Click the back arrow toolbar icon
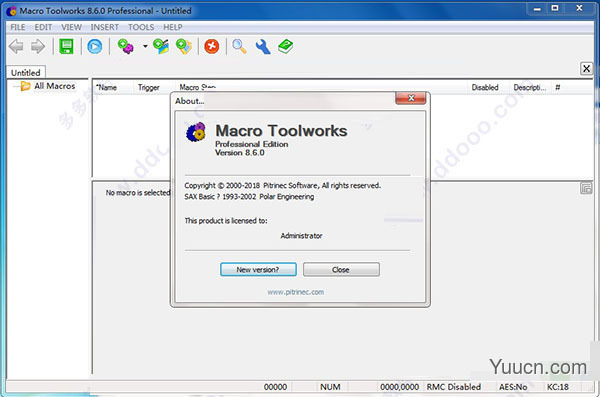Screen dimensions: 600x397 tap(16, 47)
